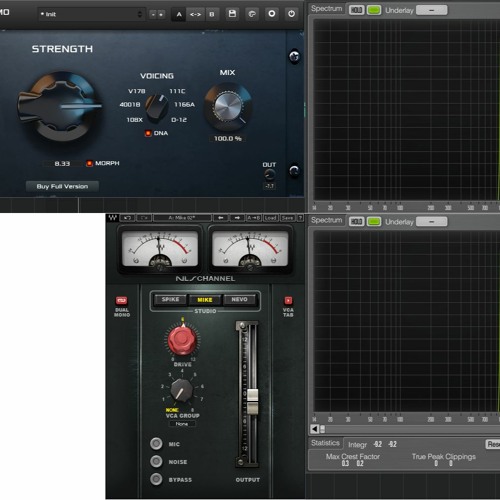Select the 111C voicing

pos(177,91)
